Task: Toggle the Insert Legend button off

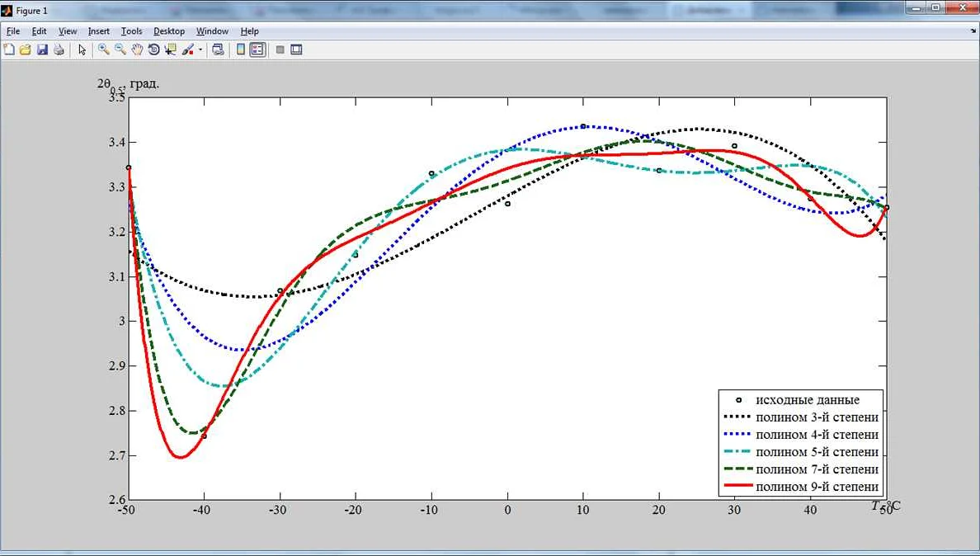Action: click(257, 49)
